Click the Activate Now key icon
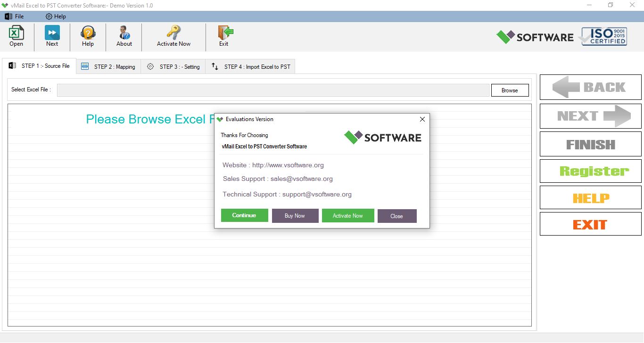644x343 pixels. pos(173,33)
